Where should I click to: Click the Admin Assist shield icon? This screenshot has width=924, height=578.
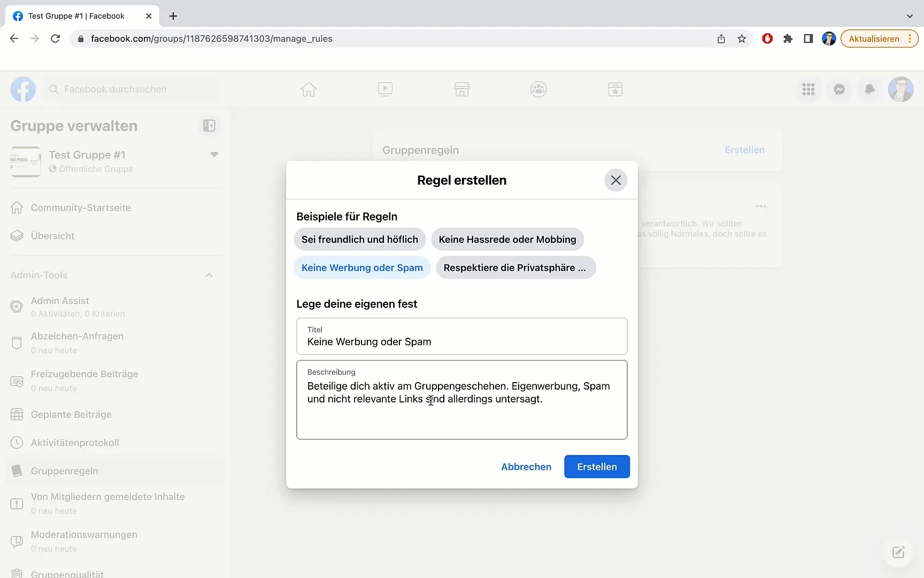[17, 307]
